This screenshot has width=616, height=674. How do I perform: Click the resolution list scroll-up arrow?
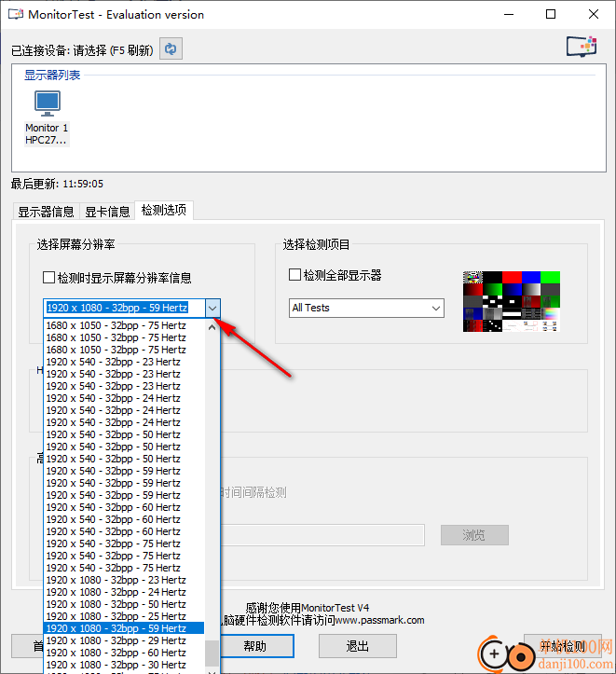212,327
